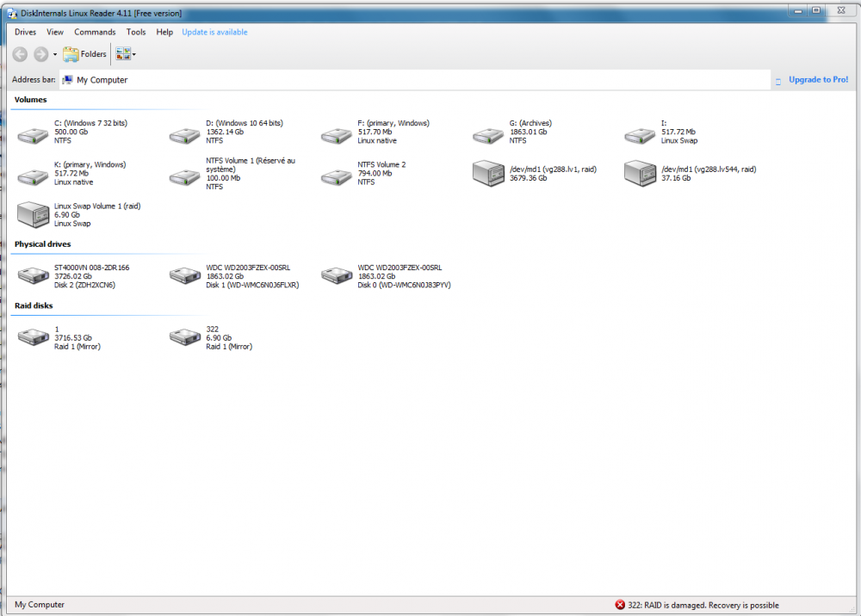Click the My Computer icon in address bar
This screenshot has width=861, height=616.
[67, 80]
